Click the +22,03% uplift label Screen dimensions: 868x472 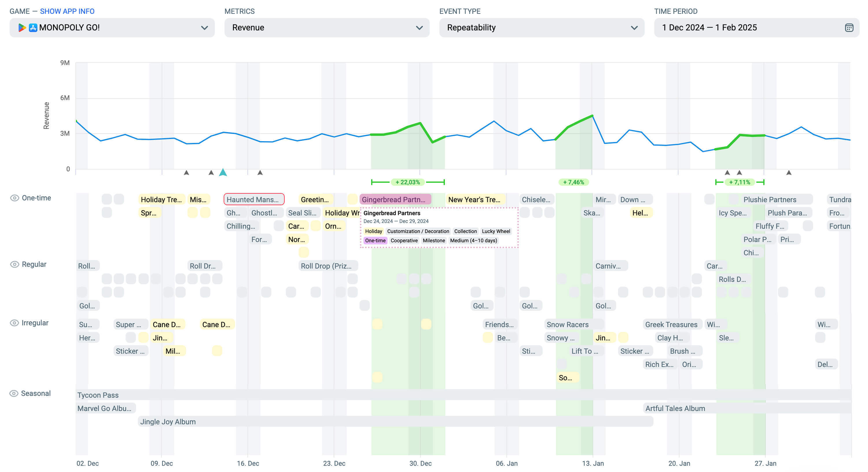(x=407, y=182)
